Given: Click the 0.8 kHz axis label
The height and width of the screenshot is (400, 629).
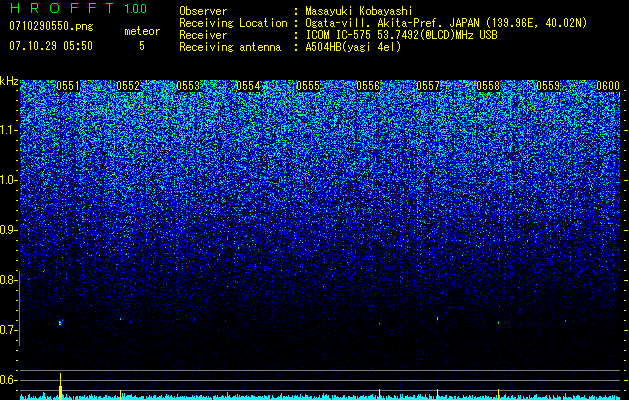Looking at the screenshot, I should coord(8,280).
